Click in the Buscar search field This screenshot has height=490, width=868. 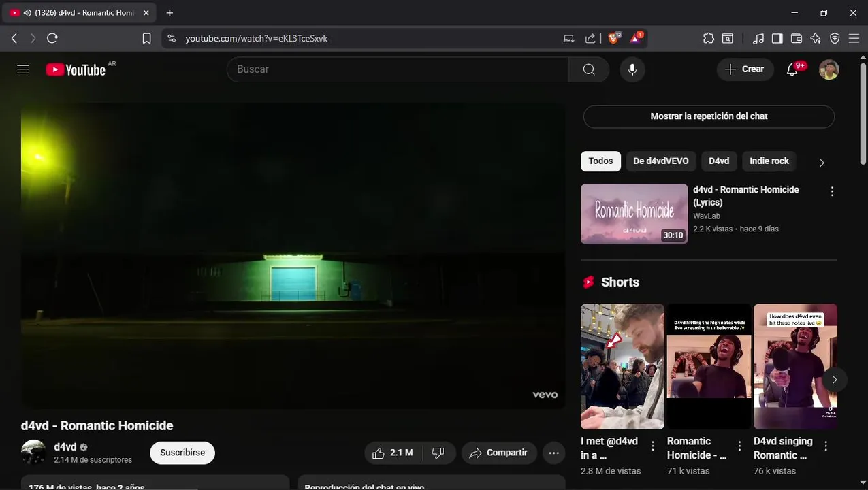398,69
